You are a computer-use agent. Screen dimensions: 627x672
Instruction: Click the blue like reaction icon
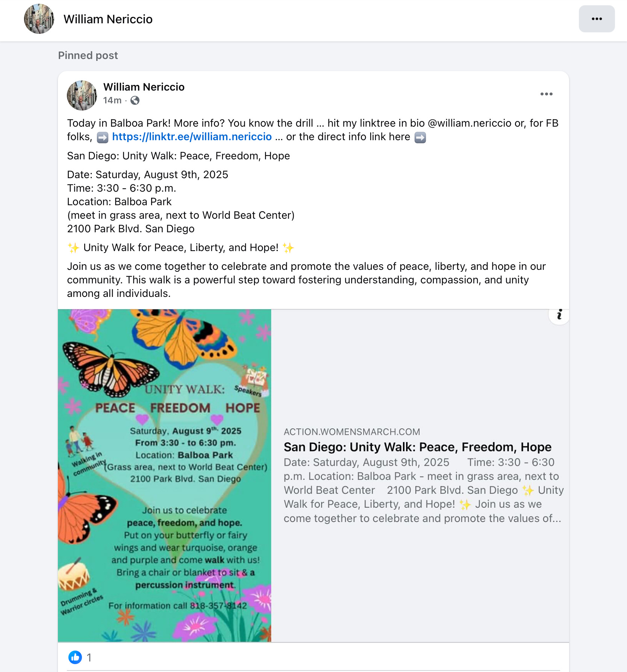point(75,657)
